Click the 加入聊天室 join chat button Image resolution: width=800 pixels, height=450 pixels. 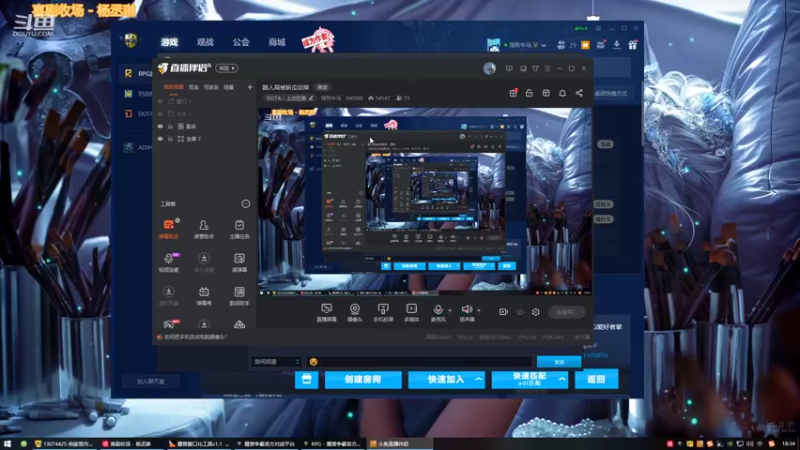(x=151, y=381)
